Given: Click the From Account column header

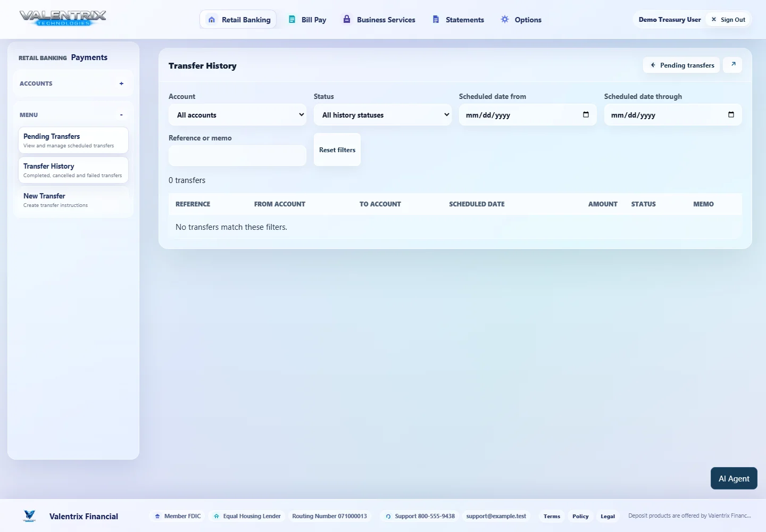Looking at the screenshot, I should click(280, 204).
